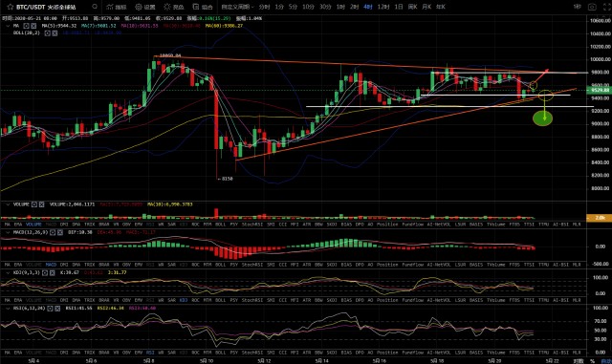
Task: Choose StochRSI in the RSI panel indicator row
Action: click(x=252, y=353)
